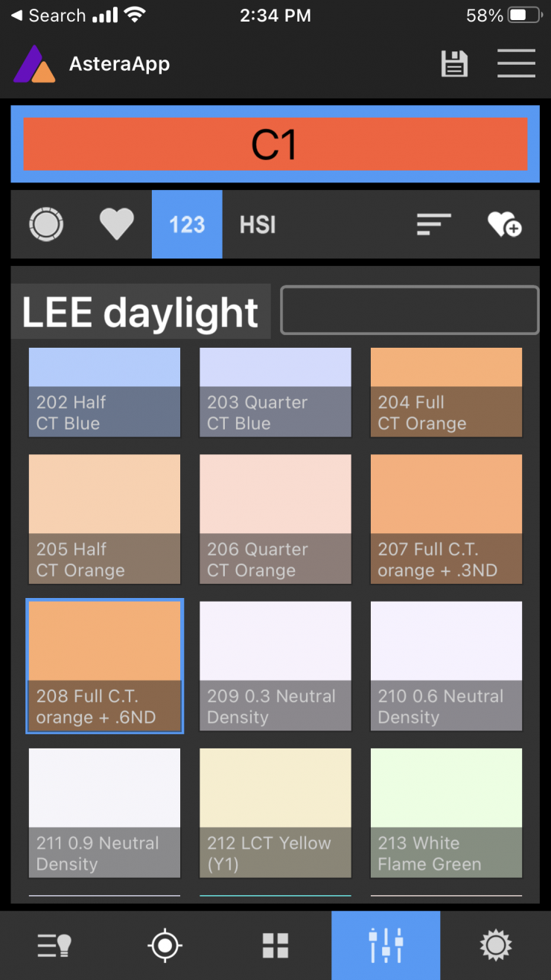Open the light list bottom icon
551x980 pixels.
click(54, 946)
